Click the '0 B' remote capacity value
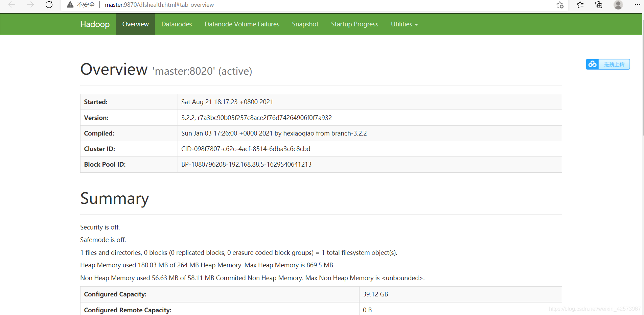Screen dimensions: 644x315 click(x=367, y=310)
